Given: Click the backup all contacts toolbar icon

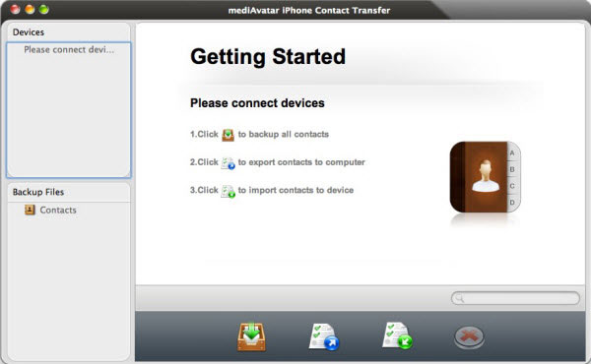Looking at the screenshot, I should pyautogui.click(x=251, y=336).
